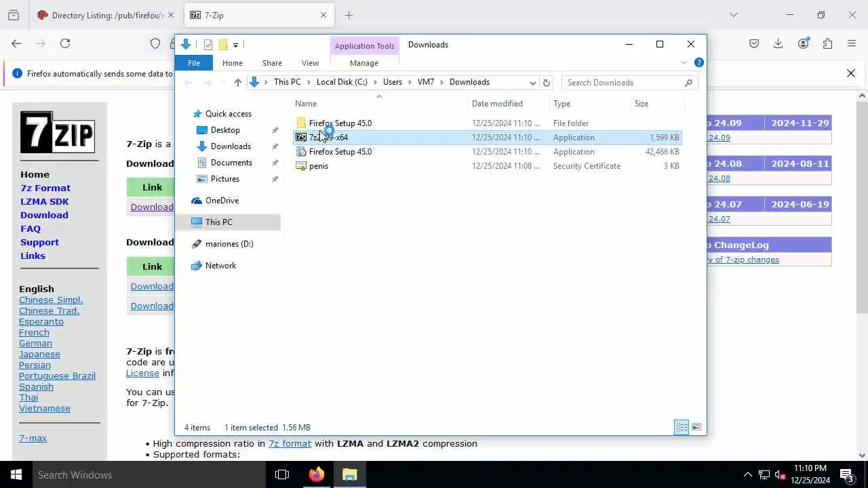Open Firefox hamburger application menu

pos(852,43)
